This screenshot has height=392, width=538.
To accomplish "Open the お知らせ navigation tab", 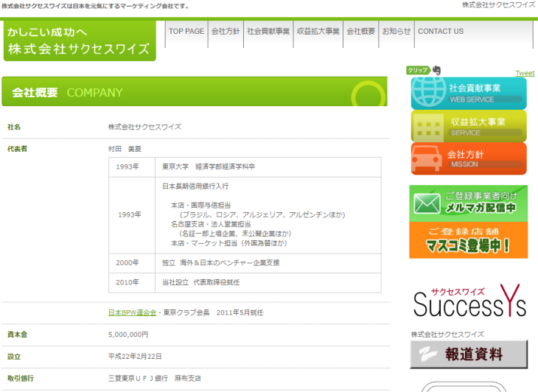I will point(396,32).
